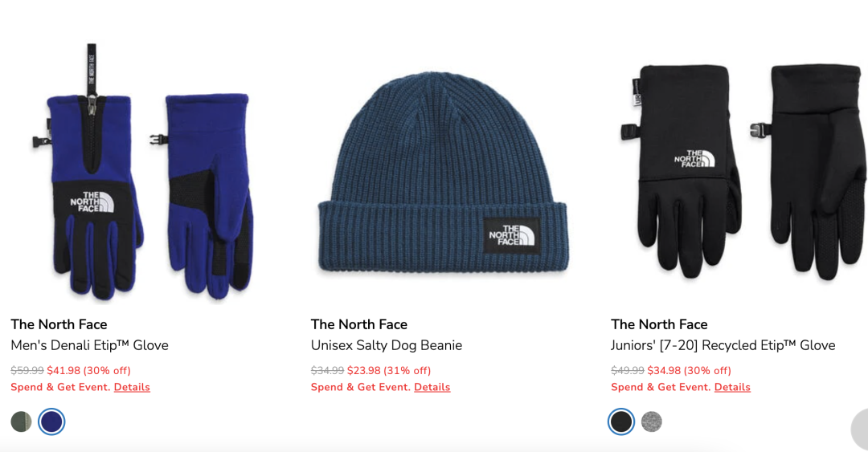Select the blue color swatch for Denali glove
The width and height of the screenshot is (868, 452).
(51, 421)
